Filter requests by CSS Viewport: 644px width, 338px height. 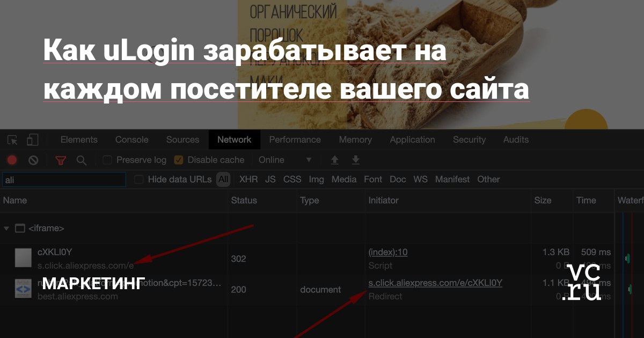click(292, 180)
